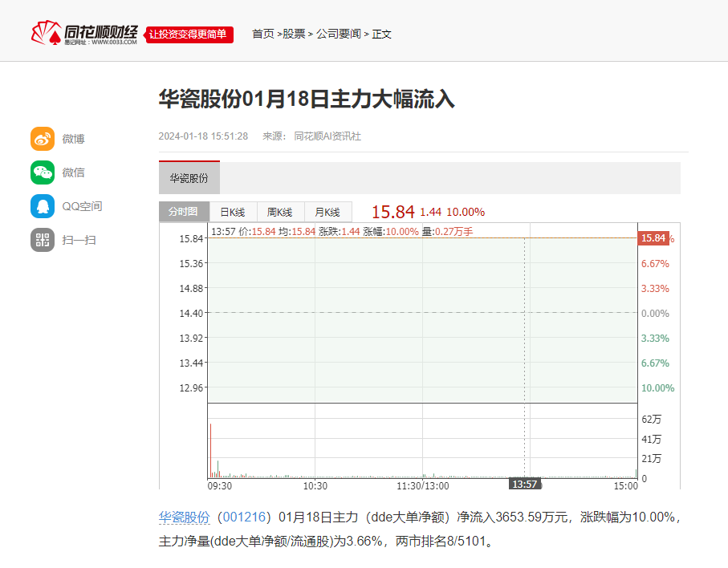The height and width of the screenshot is (568, 728).
Task: Click the 量:0.27万手 value in the chart tooltip
Action: click(x=447, y=231)
